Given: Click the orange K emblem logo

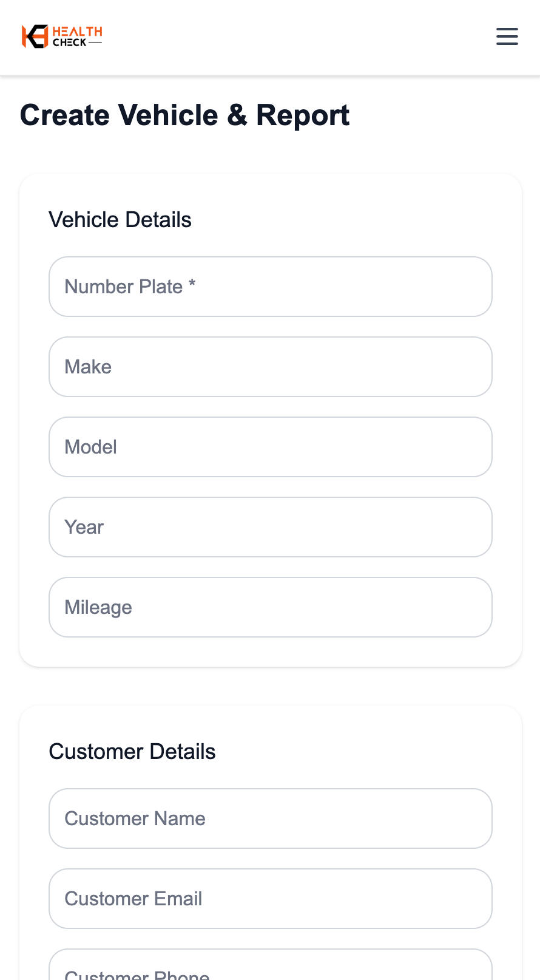Looking at the screenshot, I should point(34,36).
